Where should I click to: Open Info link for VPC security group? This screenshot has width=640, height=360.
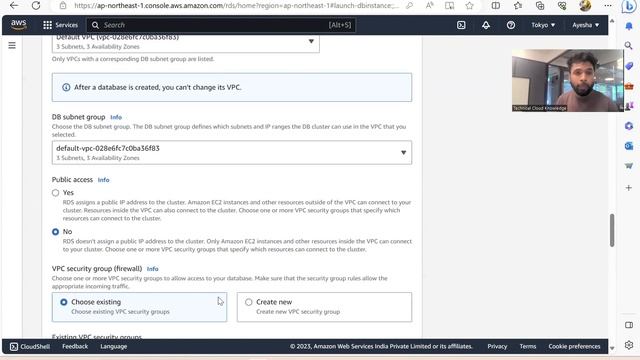152,269
